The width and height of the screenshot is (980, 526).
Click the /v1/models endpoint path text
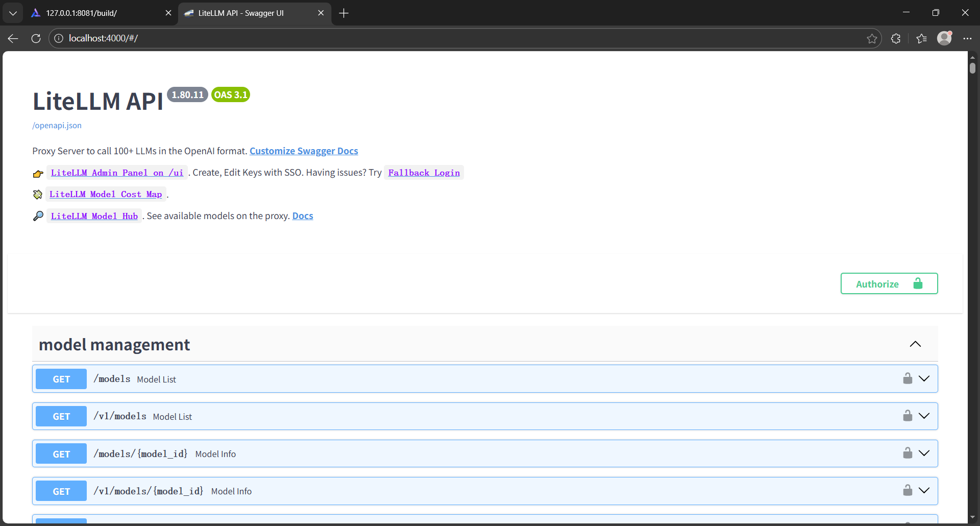tap(120, 416)
